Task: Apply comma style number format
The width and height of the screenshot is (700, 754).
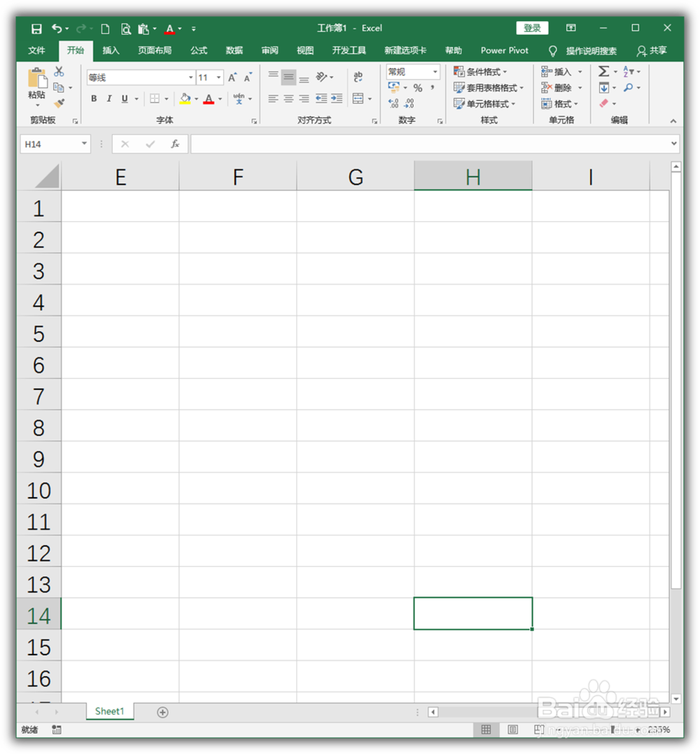Action: tap(433, 88)
